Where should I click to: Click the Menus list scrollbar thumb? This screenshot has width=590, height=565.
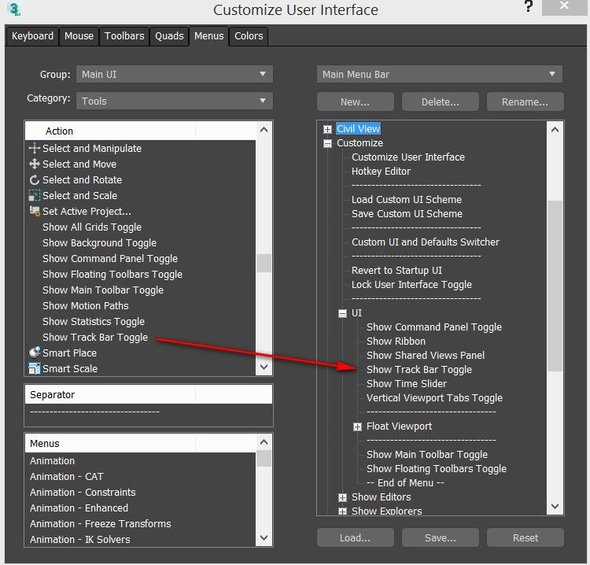pyautogui.click(x=264, y=459)
